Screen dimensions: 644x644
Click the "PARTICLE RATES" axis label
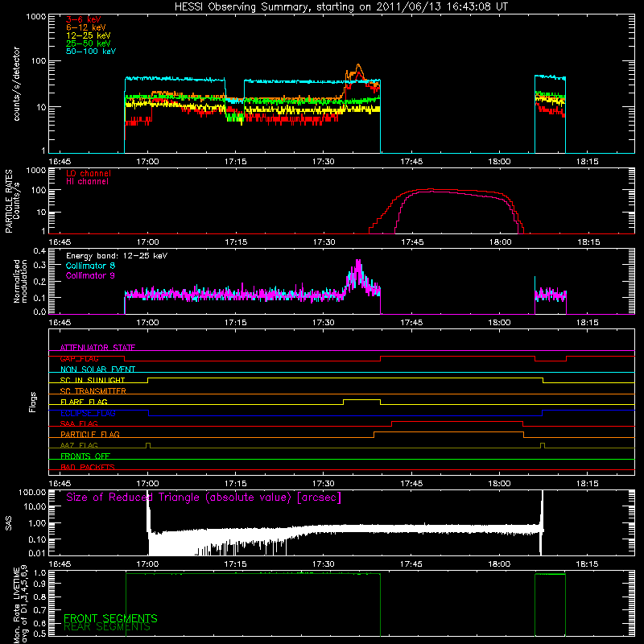9,201
